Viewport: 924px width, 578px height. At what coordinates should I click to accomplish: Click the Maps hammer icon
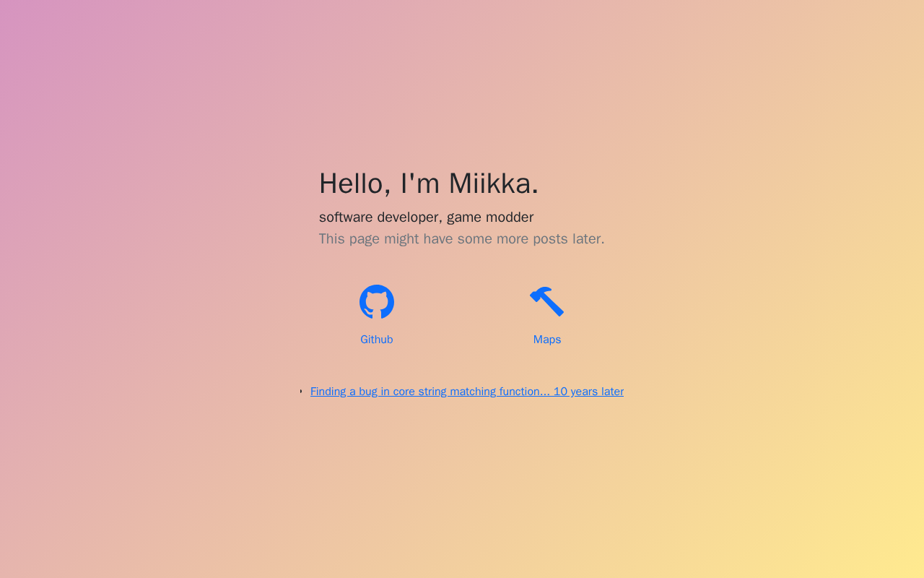pyautogui.click(x=547, y=302)
